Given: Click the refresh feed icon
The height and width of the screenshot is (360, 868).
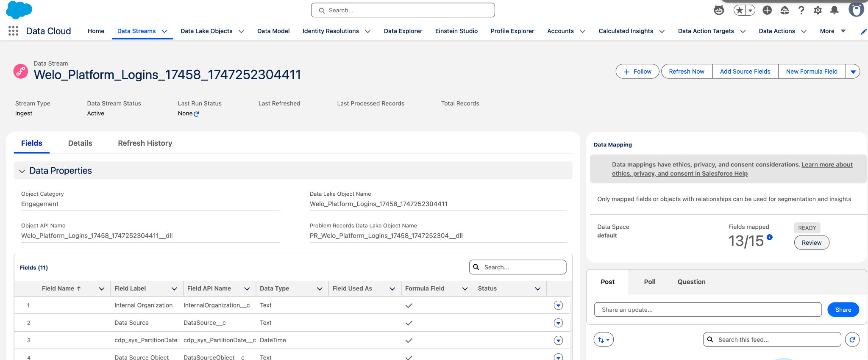Looking at the screenshot, I should (x=852, y=340).
